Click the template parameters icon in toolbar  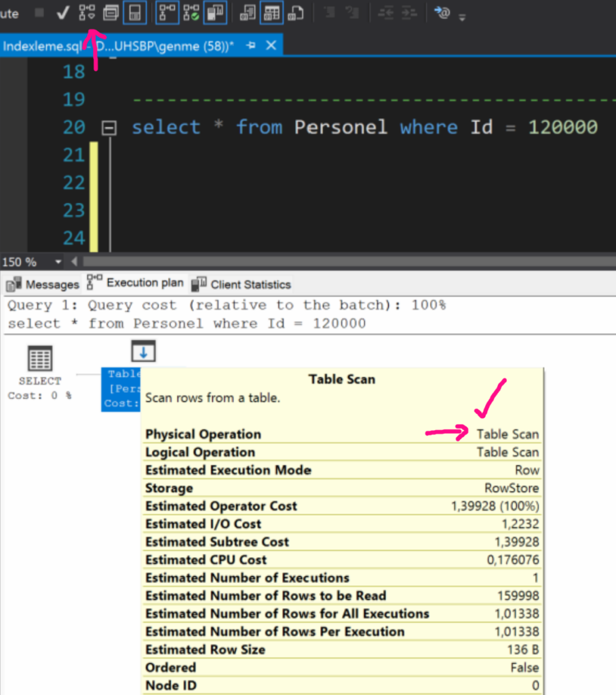click(x=442, y=13)
